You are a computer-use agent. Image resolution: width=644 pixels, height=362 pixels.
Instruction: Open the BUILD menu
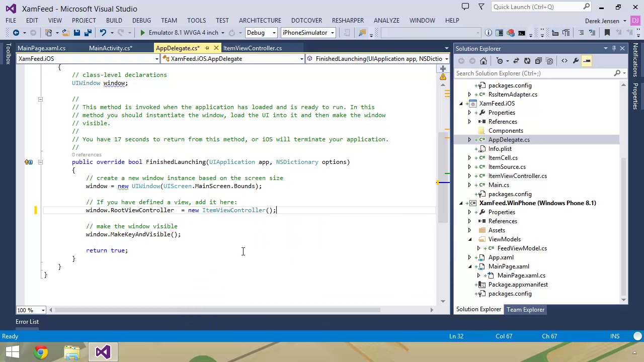click(114, 21)
